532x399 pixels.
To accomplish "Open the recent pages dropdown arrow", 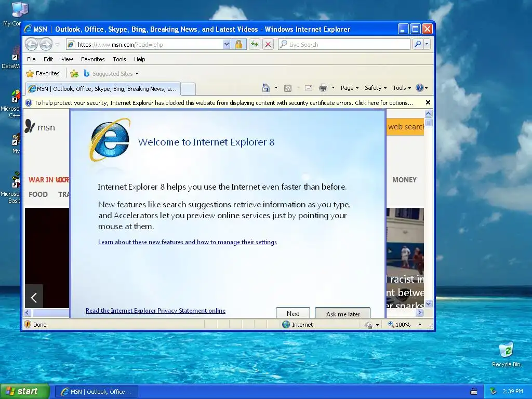I will (x=57, y=45).
